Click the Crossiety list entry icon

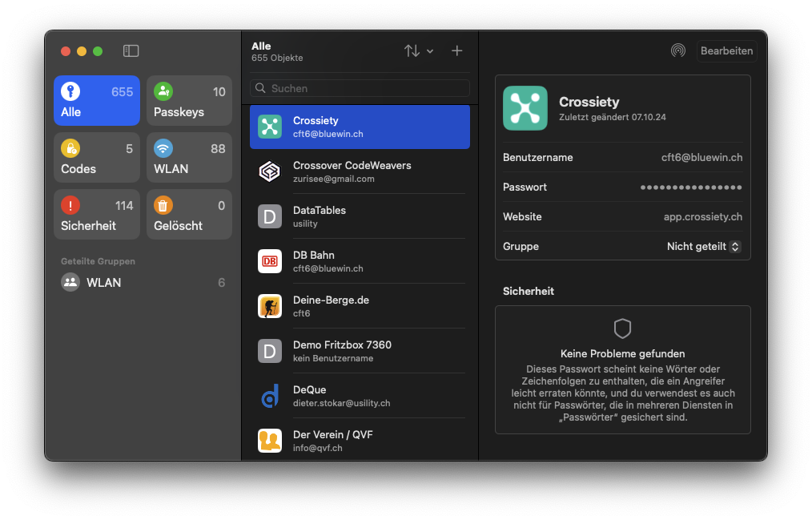(270, 127)
